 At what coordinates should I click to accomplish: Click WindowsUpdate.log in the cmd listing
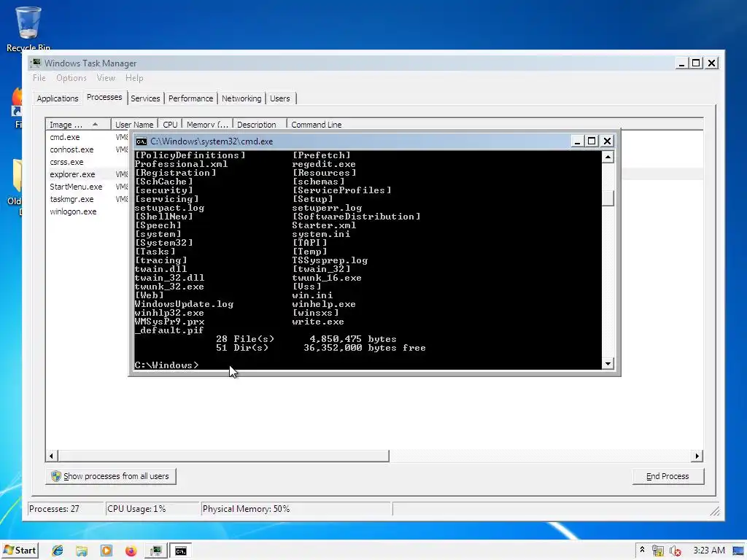click(184, 304)
